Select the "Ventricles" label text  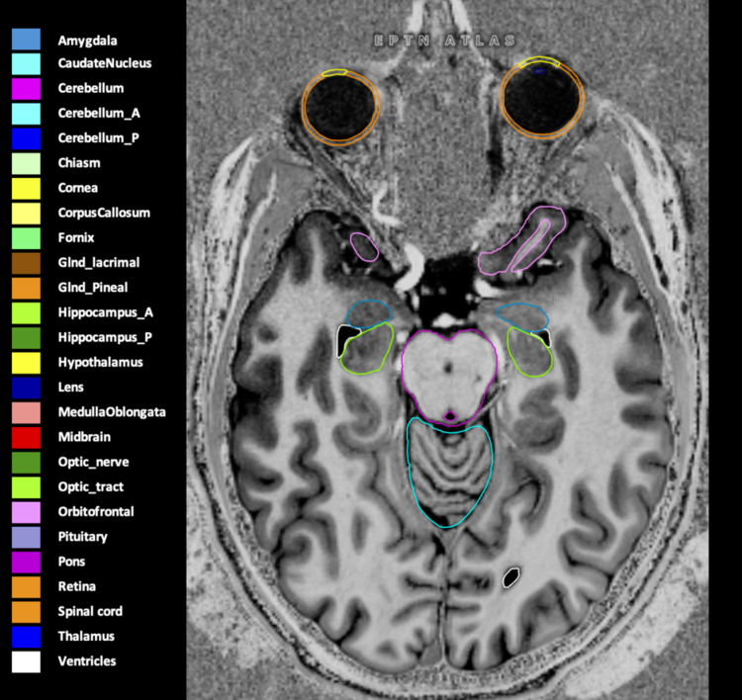[x=87, y=661]
